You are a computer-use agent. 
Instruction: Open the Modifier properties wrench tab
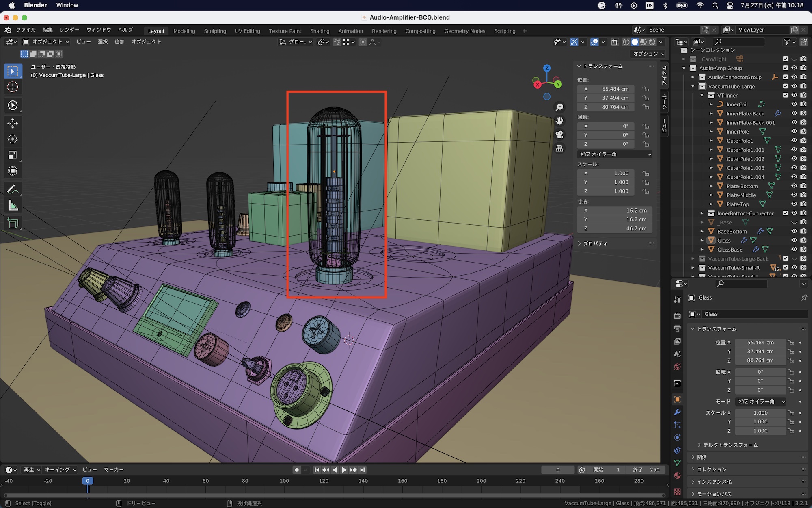[677, 412]
